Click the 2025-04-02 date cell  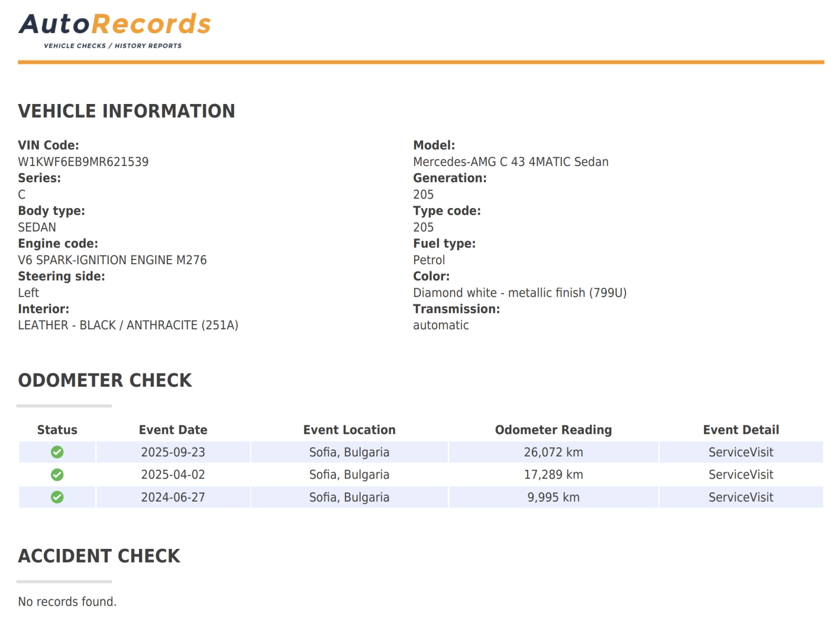pos(173,475)
